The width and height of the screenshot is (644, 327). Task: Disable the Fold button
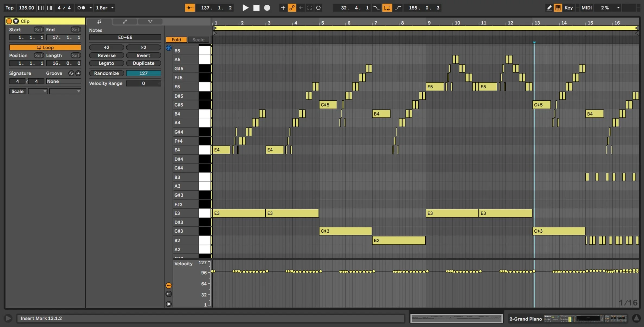click(x=176, y=40)
